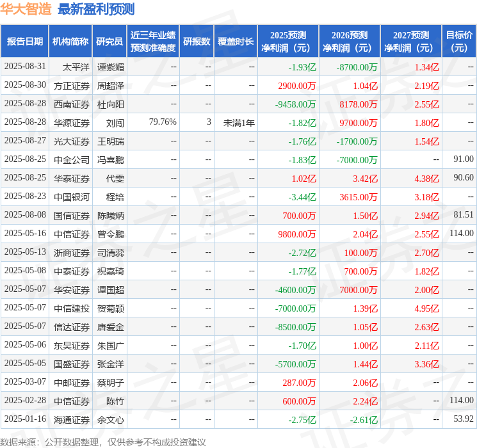
Task: Click analyst name 余文心
Action: 110,420
